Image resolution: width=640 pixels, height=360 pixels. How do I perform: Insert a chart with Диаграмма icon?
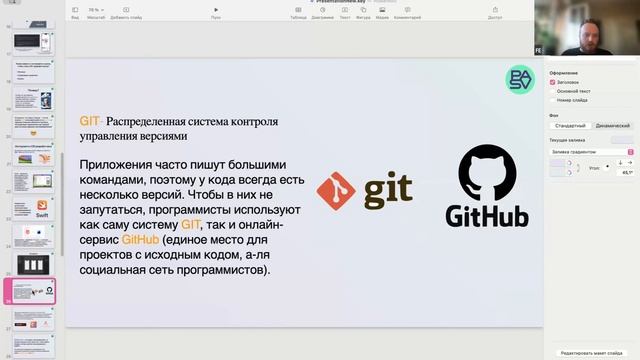(x=322, y=10)
